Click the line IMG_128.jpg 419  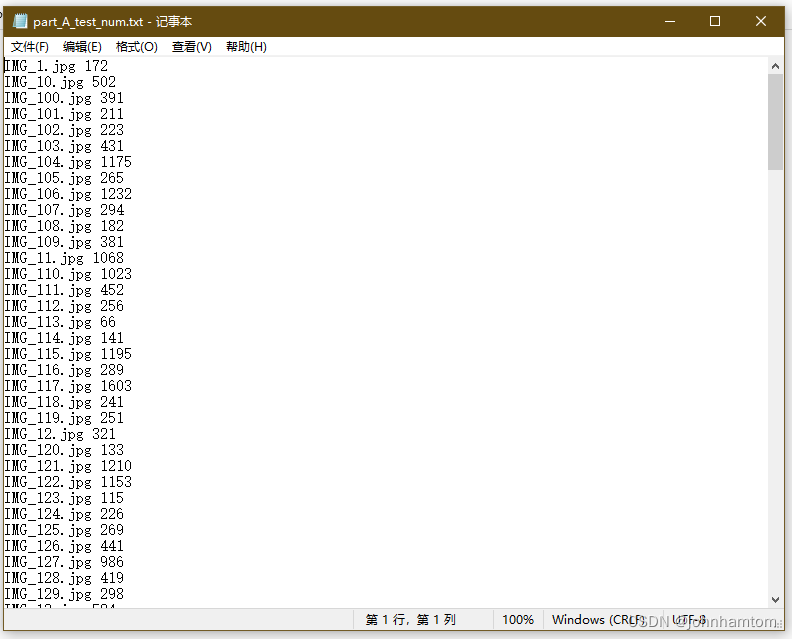[x=64, y=578]
